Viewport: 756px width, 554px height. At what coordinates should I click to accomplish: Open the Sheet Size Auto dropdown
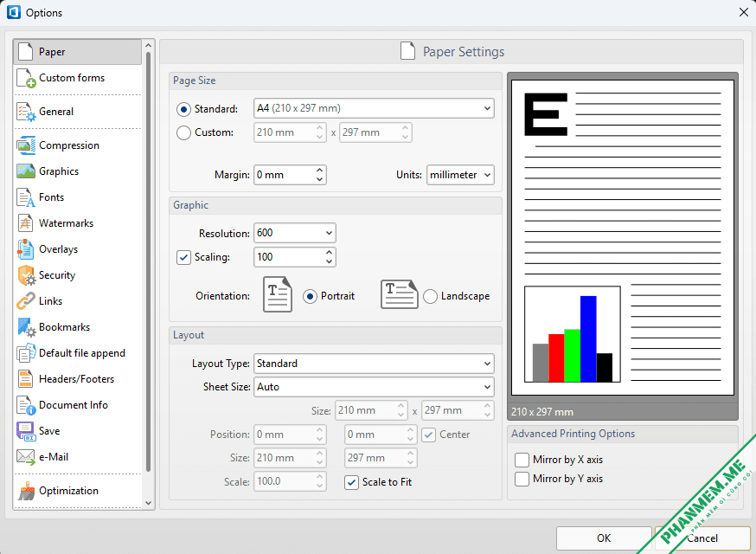pyautogui.click(x=374, y=387)
